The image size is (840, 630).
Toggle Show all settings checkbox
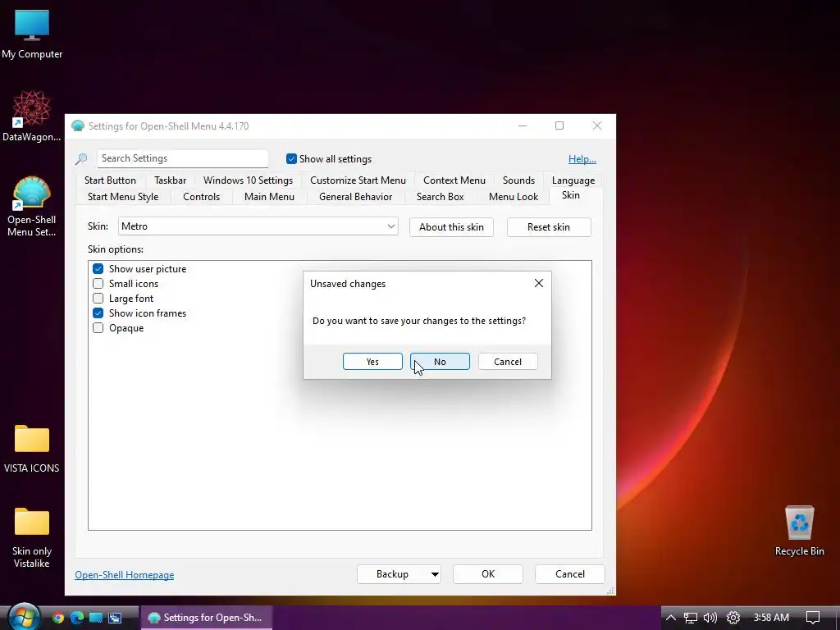(291, 158)
